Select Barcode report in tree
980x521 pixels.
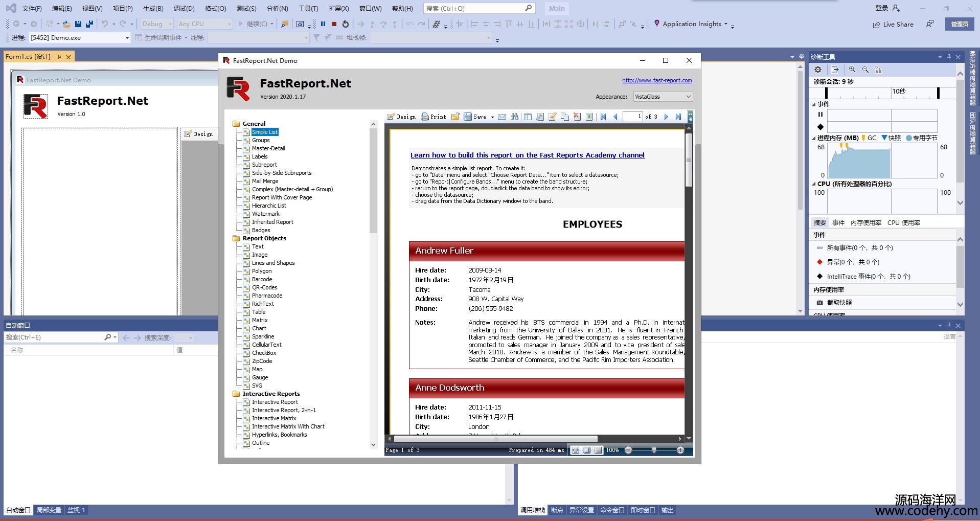click(262, 279)
